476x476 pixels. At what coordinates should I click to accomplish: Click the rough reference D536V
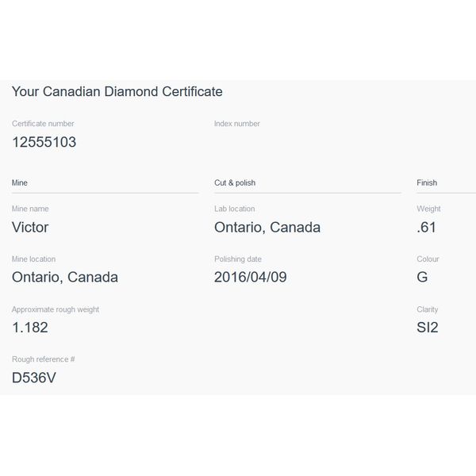point(33,378)
